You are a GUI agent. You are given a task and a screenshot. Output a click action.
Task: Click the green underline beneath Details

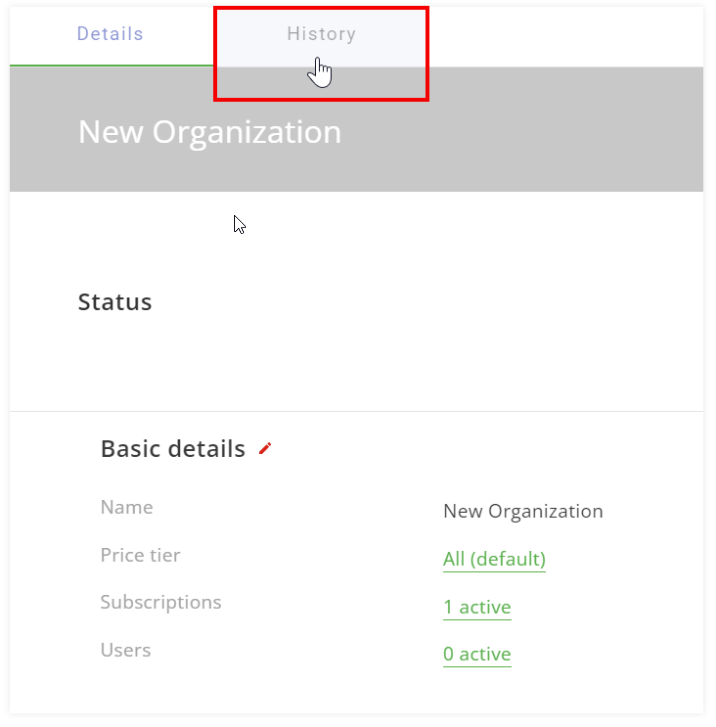coord(111,66)
